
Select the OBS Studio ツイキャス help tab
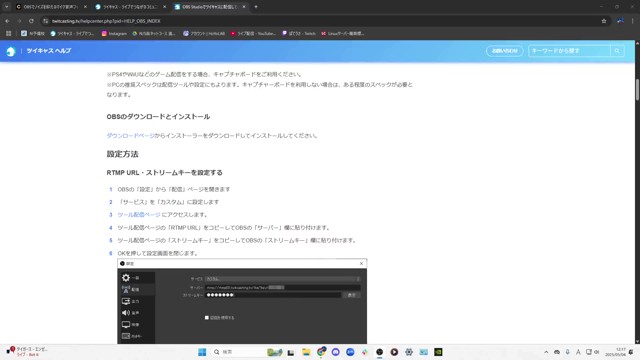[x=209, y=7]
